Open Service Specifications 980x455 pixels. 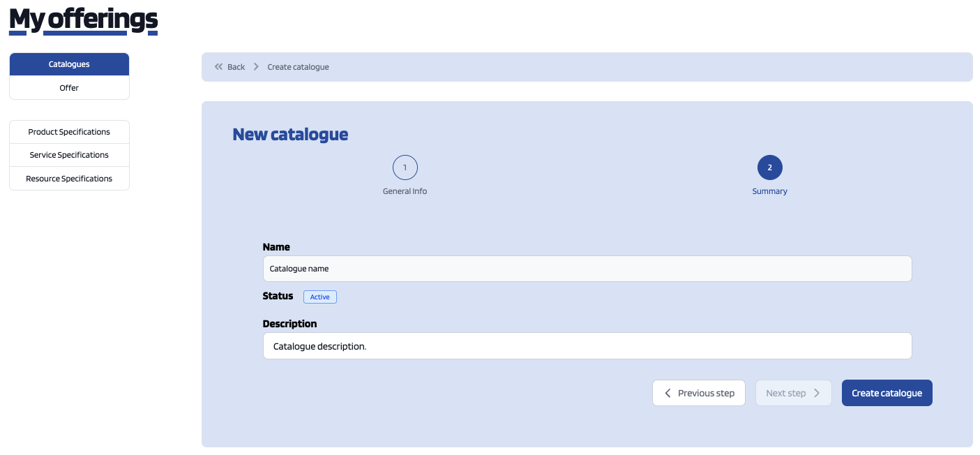tap(69, 155)
